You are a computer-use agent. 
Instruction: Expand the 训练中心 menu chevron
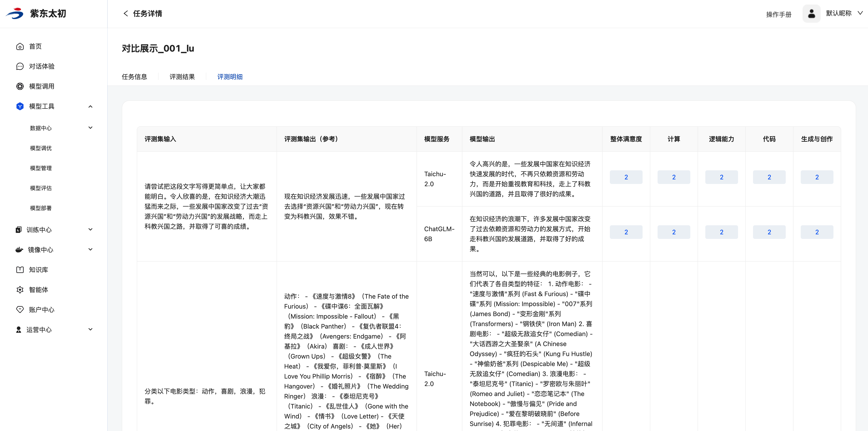coord(90,229)
